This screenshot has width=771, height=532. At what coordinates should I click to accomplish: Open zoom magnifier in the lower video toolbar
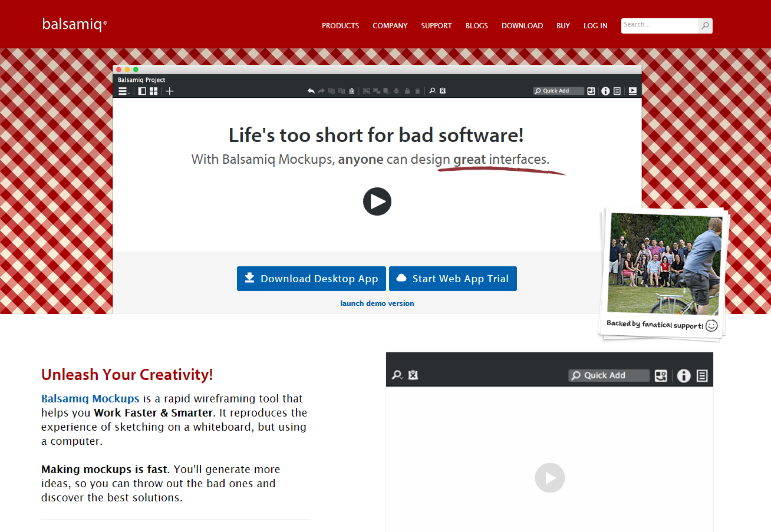[x=398, y=375]
